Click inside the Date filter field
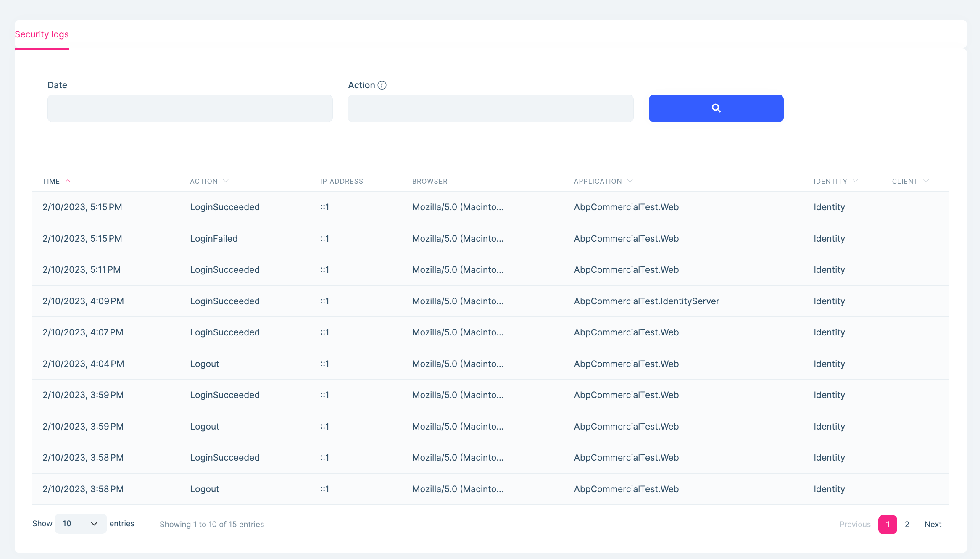 (190, 108)
